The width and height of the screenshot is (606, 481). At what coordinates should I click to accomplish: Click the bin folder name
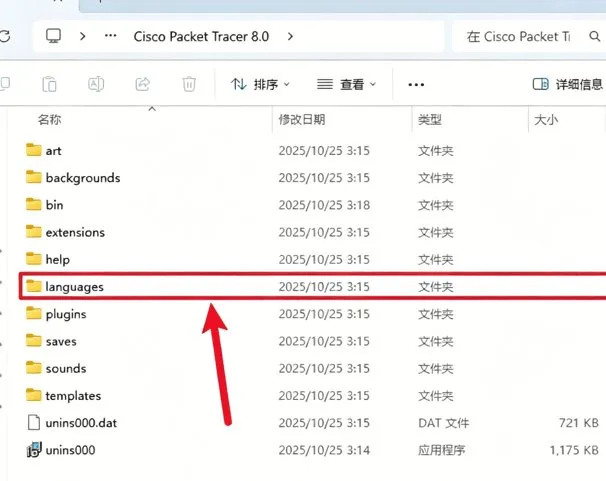(54, 205)
